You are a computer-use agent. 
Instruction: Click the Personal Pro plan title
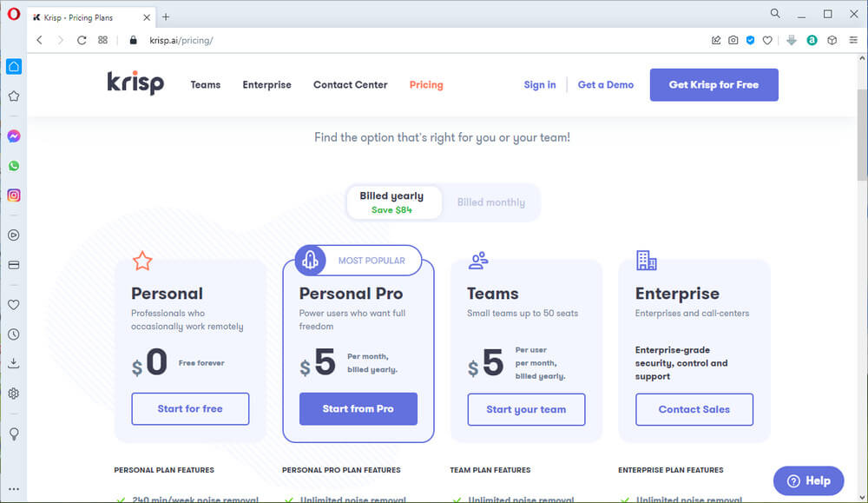pyautogui.click(x=351, y=294)
